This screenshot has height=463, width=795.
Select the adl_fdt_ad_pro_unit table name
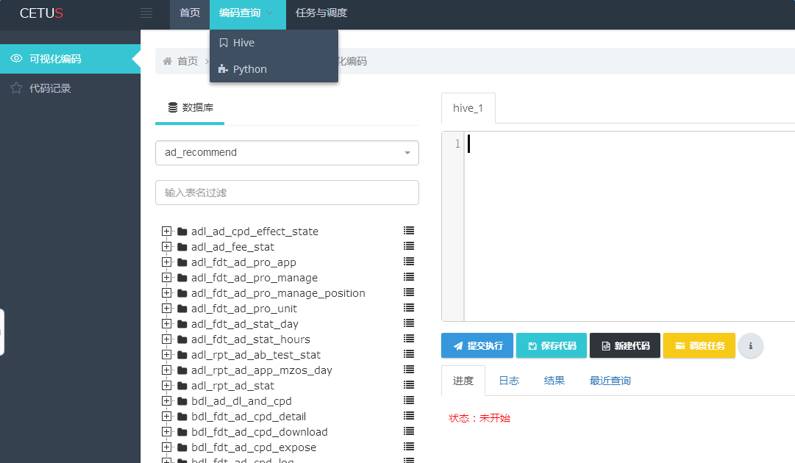coord(244,308)
